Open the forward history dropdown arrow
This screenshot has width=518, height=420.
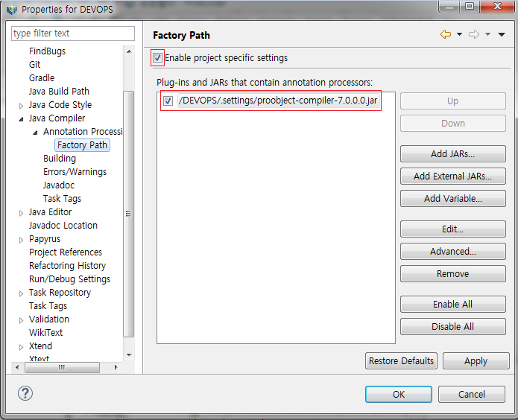pyautogui.click(x=487, y=34)
